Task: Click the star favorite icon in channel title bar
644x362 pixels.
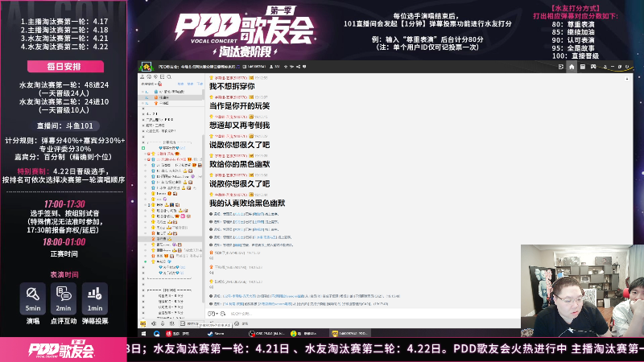Action: 286,67
